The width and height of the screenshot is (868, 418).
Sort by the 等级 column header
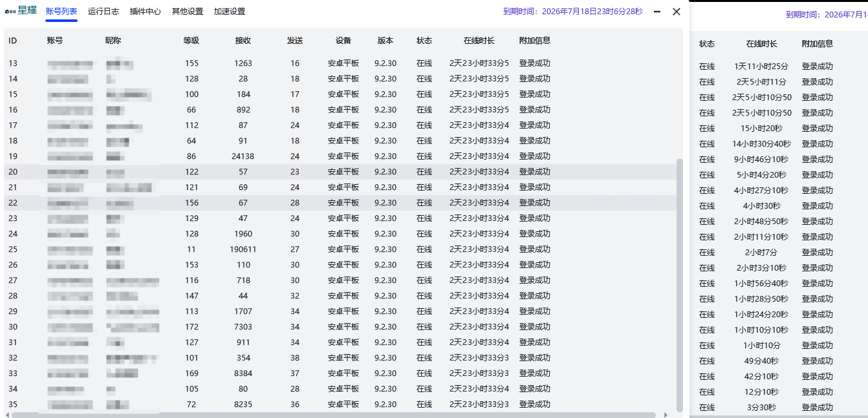pos(191,41)
